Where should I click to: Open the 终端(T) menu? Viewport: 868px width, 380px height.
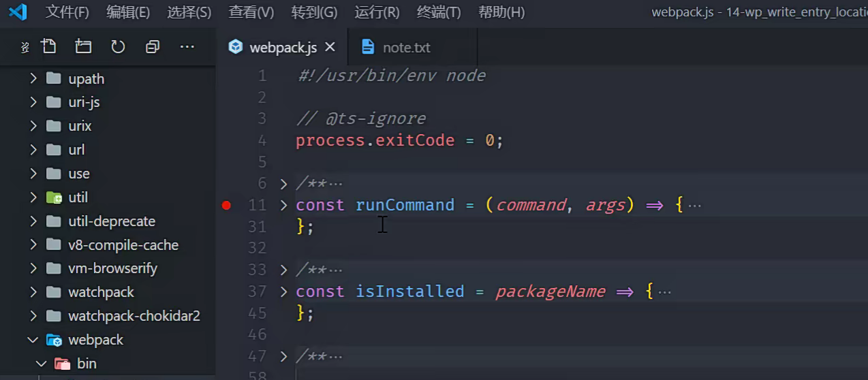pos(438,12)
